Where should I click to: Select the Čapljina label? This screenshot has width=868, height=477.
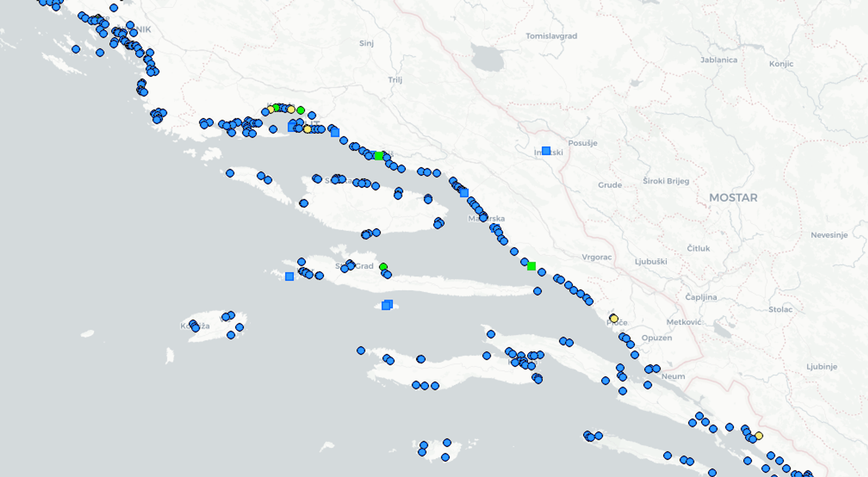tap(701, 297)
